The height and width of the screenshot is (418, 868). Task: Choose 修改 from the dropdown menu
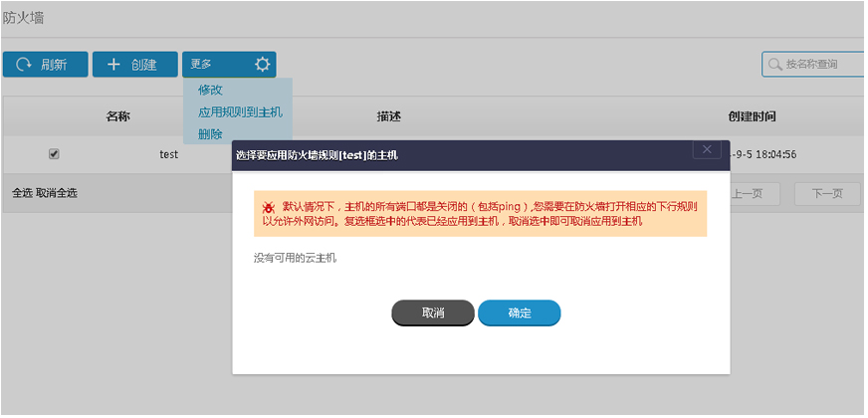(210, 91)
